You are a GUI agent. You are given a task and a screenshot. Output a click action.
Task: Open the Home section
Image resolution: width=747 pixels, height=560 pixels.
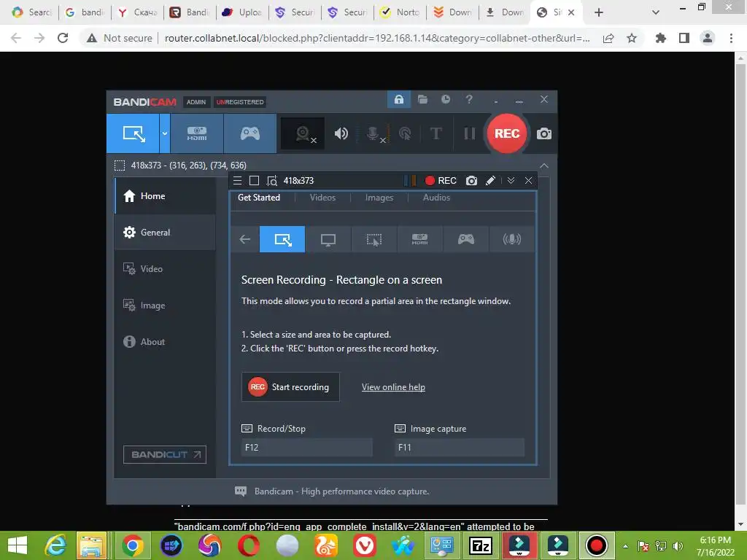tap(165, 195)
